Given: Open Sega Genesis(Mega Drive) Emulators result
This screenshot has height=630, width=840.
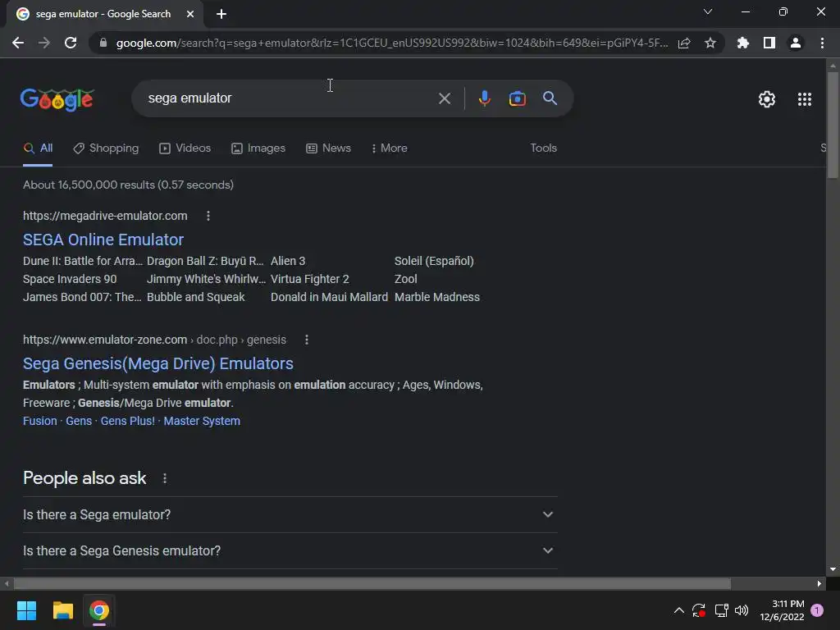Looking at the screenshot, I should click(x=158, y=363).
